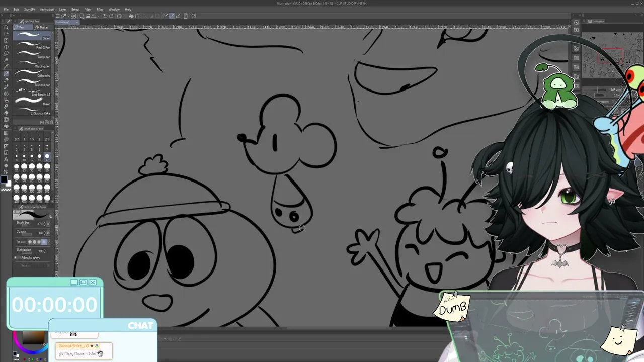Toggle Snap to Special Ruler
Viewport: 644px width, 362px height.
click(x=172, y=16)
